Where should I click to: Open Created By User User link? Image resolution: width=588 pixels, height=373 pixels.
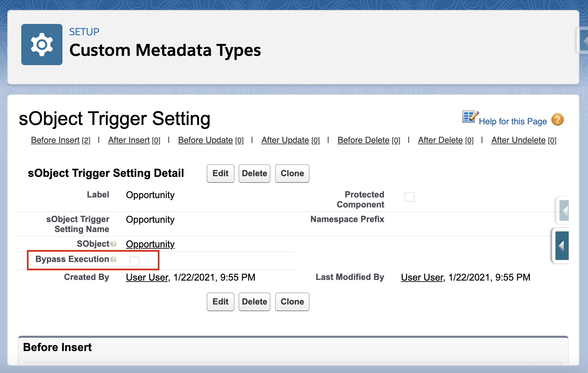pos(147,278)
